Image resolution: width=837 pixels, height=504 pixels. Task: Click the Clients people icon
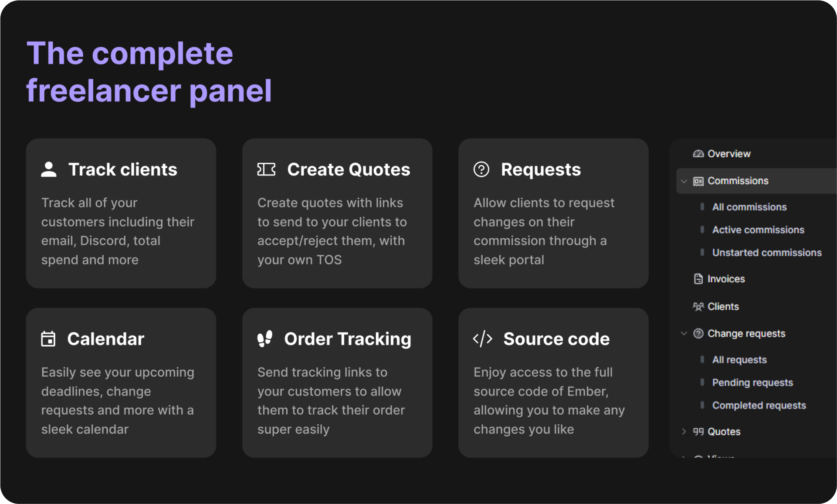click(698, 307)
